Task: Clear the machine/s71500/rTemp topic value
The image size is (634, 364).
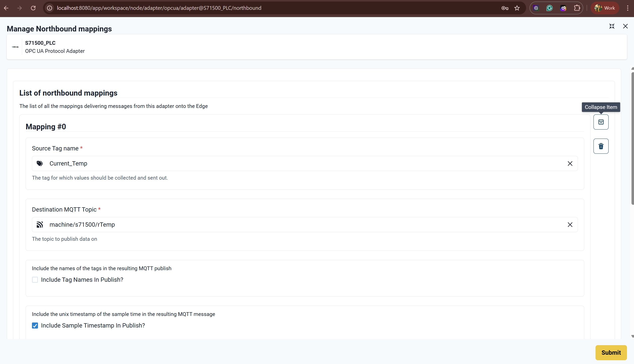Action: coord(570,225)
